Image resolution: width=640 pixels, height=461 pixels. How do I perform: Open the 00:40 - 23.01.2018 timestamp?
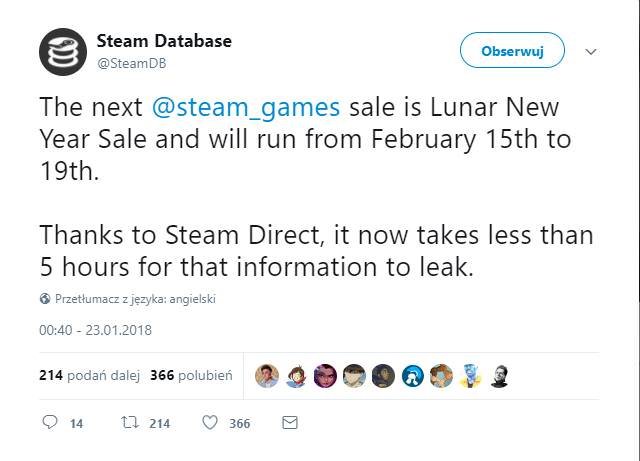(x=94, y=330)
